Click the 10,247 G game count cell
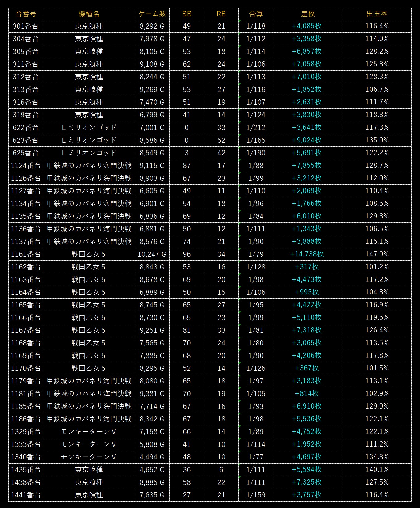The width and height of the screenshot is (420, 508). (x=152, y=254)
